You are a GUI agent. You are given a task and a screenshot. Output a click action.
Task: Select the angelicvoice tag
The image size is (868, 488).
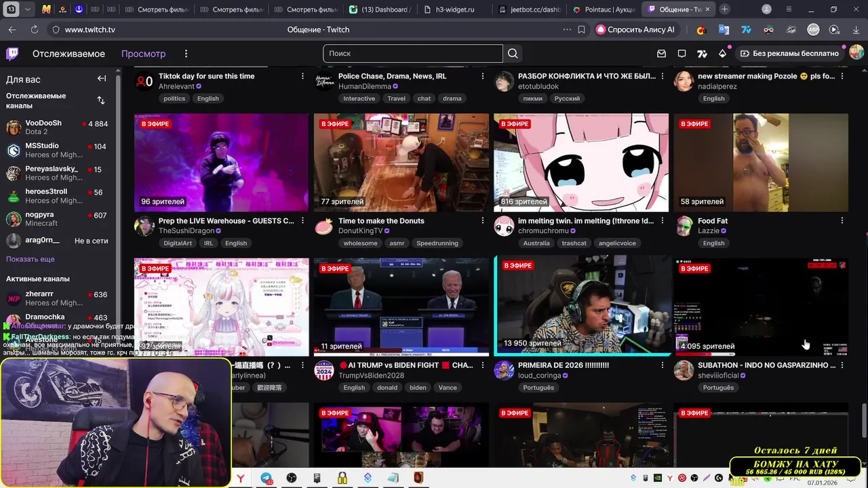coord(617,243)
